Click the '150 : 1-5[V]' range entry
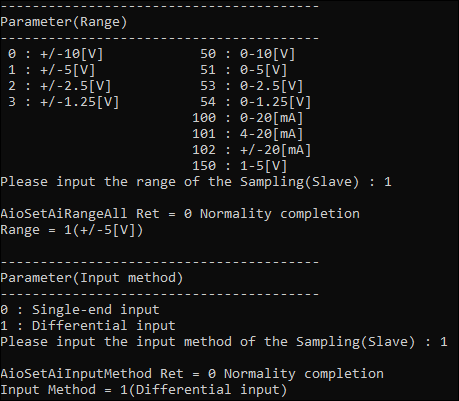 240,166
